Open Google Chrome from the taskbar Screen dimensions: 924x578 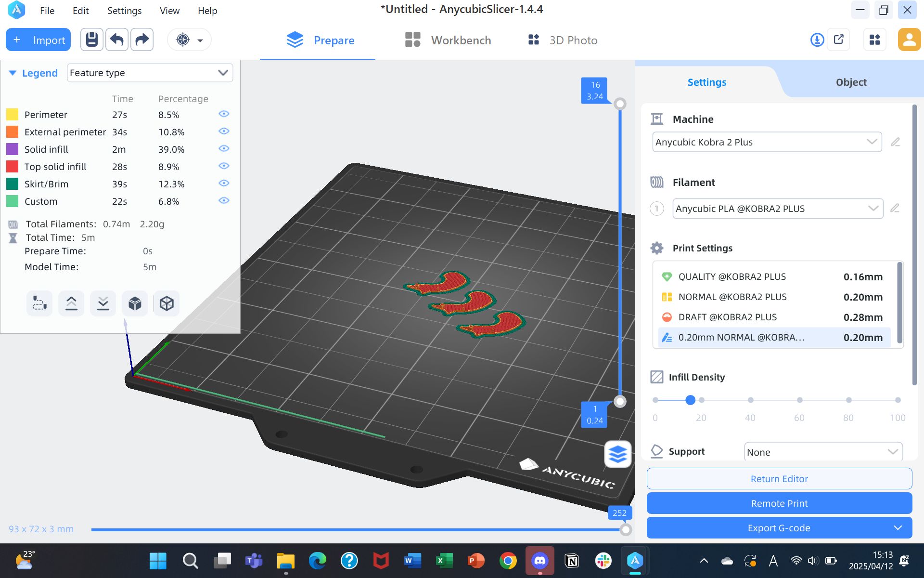coord(508,561)
